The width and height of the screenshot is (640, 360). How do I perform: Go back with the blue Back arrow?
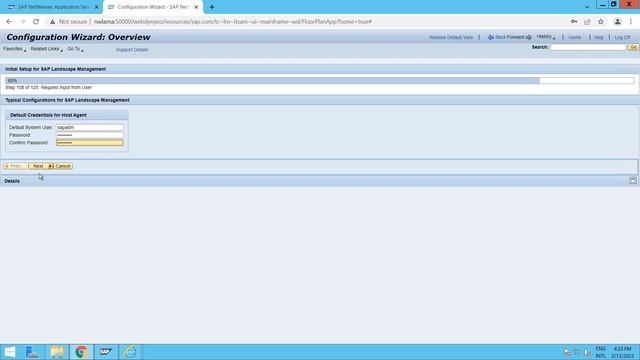click(x=497, y=37)
